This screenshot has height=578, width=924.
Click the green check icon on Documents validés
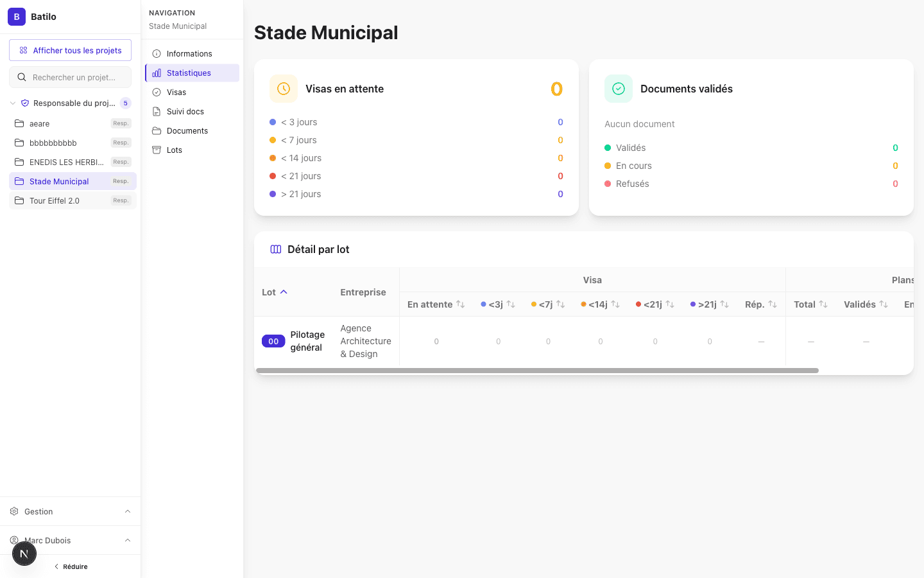coord(618,89)
